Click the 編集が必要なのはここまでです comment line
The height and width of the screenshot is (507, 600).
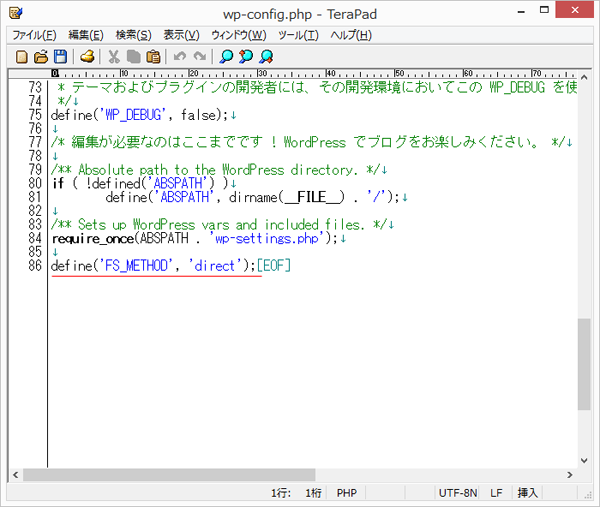pos(308,142)
